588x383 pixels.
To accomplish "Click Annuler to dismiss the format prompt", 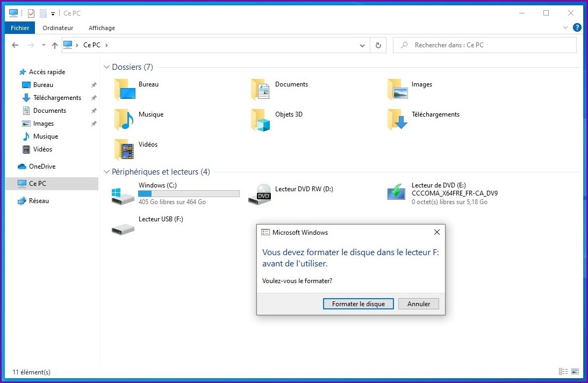I will click(x=418, y=303).
